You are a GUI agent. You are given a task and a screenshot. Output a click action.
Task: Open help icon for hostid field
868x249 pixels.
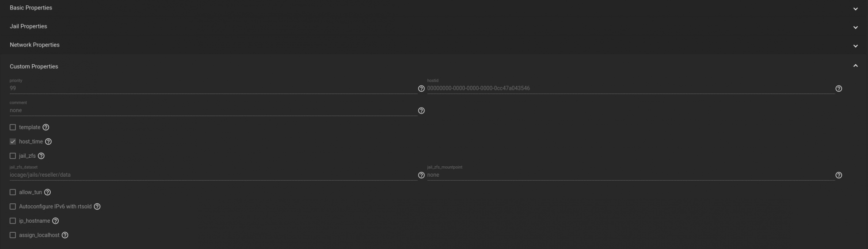point(839,89)
